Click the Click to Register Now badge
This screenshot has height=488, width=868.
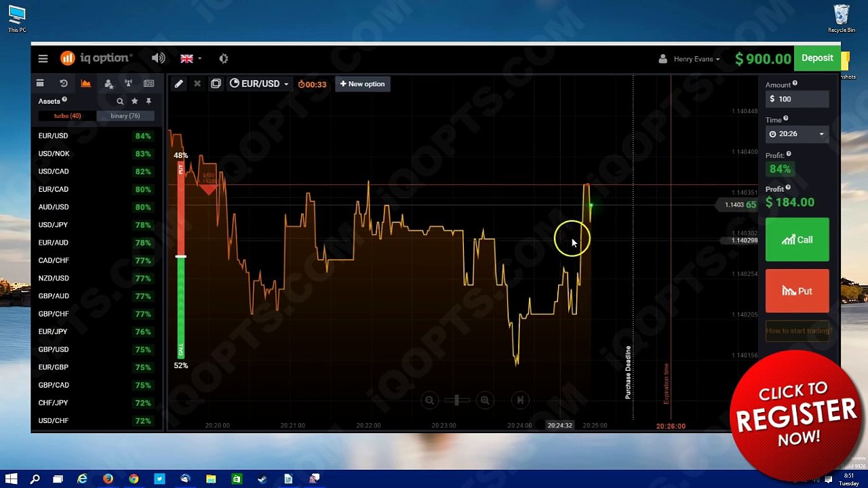click(797, 415)
